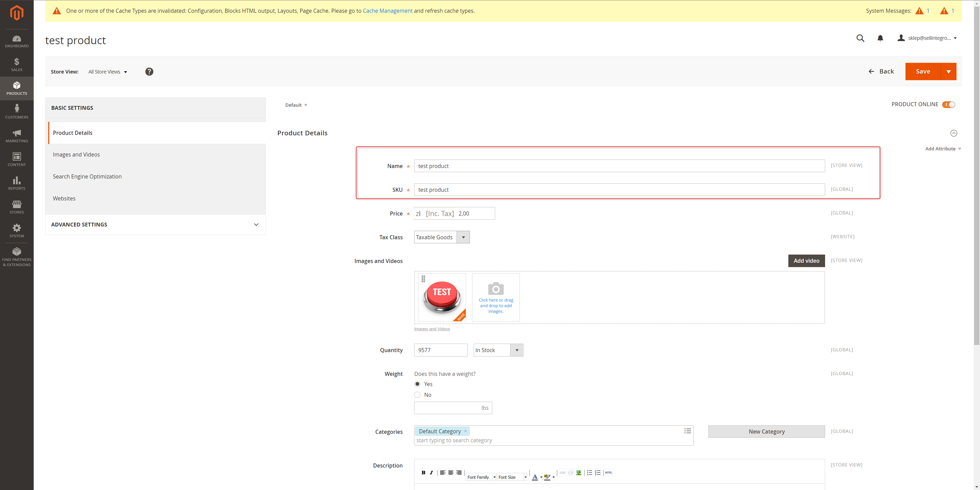The width and height of the screenshot is (980, 490).
Task: Open the Save button dropdown arrow
Action: tap(948, 71)
